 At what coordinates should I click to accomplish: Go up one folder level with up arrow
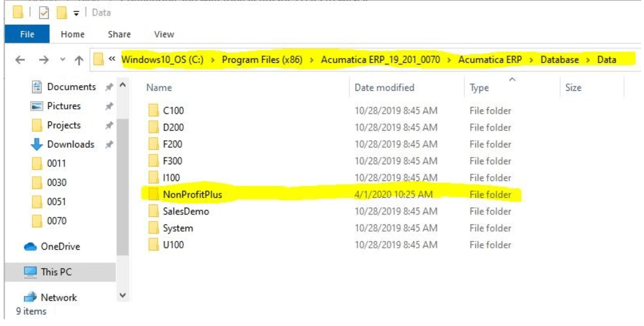[x=79, y=60]
